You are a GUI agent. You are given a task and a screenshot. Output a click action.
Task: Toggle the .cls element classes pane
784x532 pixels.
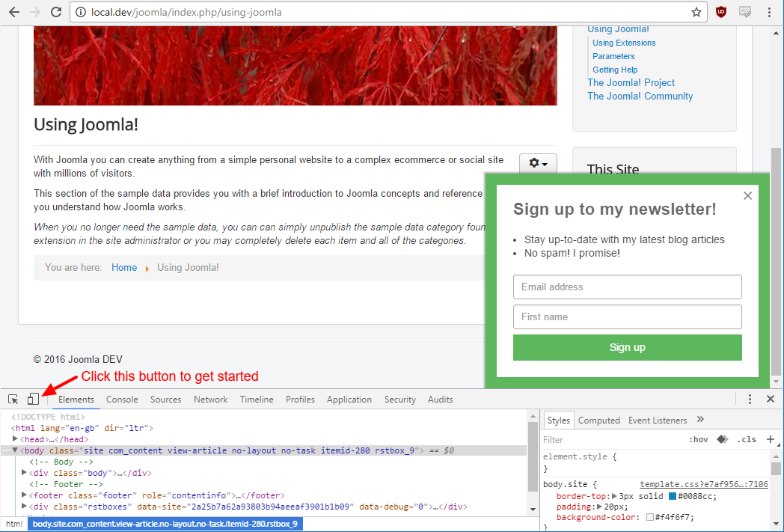point(747,440)
